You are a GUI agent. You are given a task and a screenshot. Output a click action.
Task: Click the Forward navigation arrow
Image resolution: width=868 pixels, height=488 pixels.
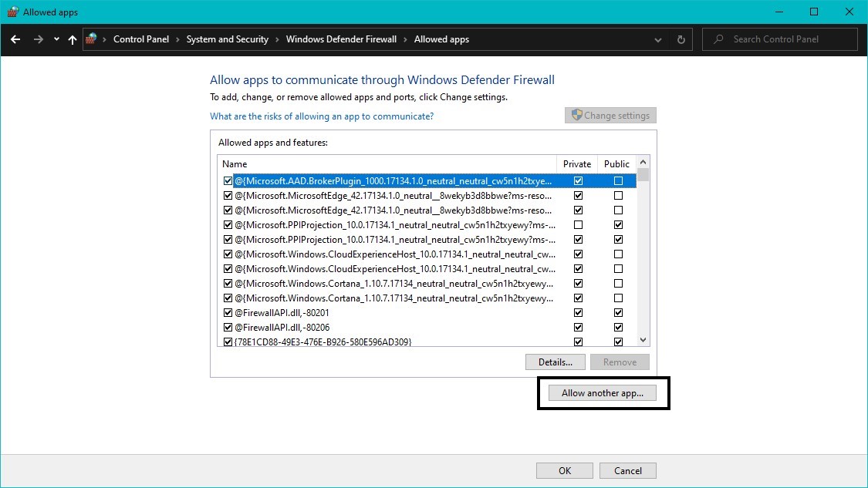point(39,39)
